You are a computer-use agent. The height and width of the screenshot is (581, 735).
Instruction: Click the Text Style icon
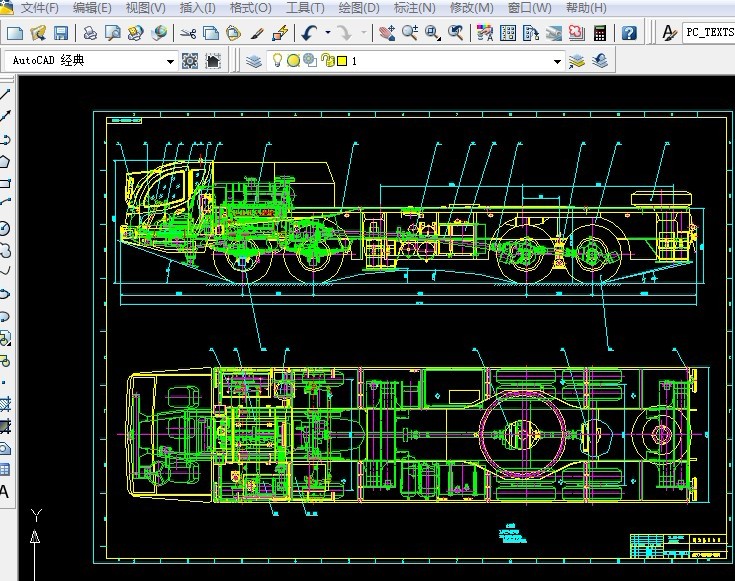point(669,33)
